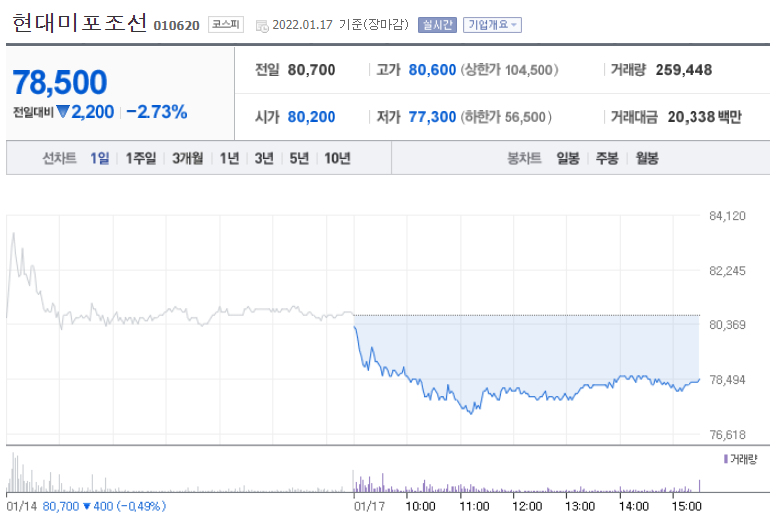Click the 코스피 market badge
Screen dimensions: 770x521
click(x=226, y=25)
